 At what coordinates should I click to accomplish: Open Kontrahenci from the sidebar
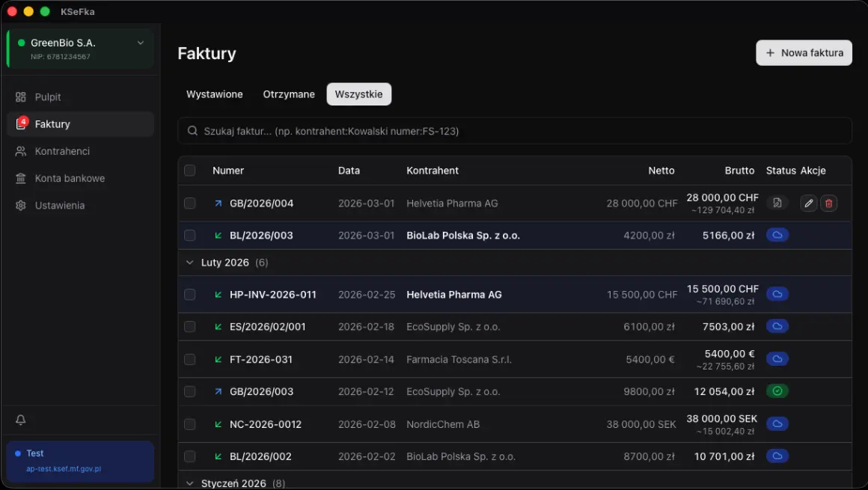click(x=62, y=151)
